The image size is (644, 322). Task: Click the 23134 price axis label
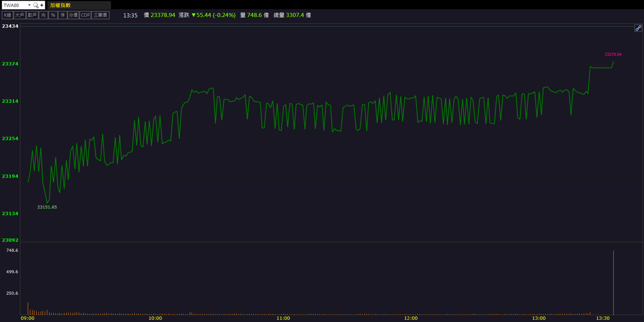click(x=10, y=214)
